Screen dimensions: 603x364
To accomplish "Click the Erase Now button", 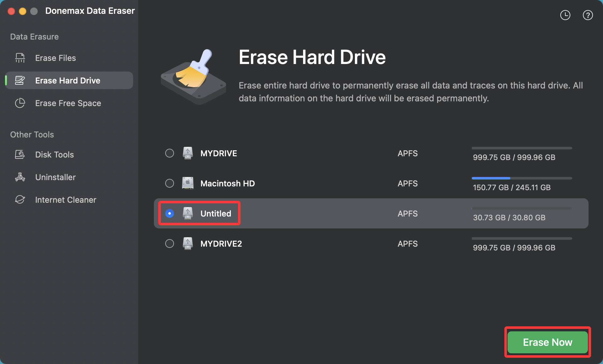I will pyautogui.click(x=547, y=342).
